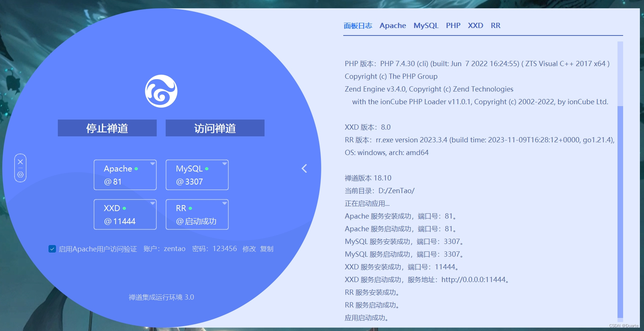Open settings gear icon on left pill
The height and width of the screenshot is (331, 644).
(x=21, y=174)
